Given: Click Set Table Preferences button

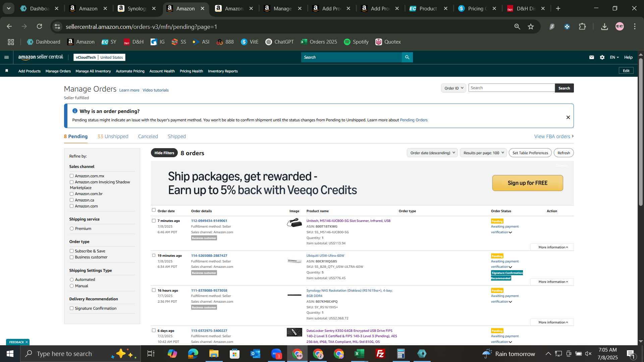Looking at the screenshot, I should tap(530, 153).
